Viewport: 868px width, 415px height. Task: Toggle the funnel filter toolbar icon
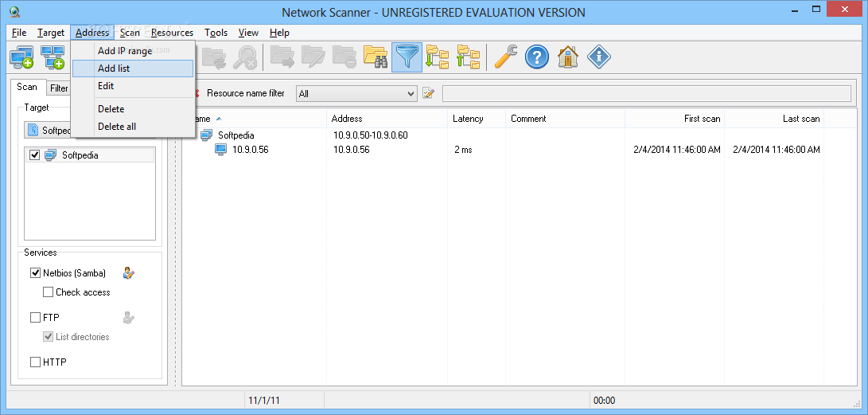407,57
